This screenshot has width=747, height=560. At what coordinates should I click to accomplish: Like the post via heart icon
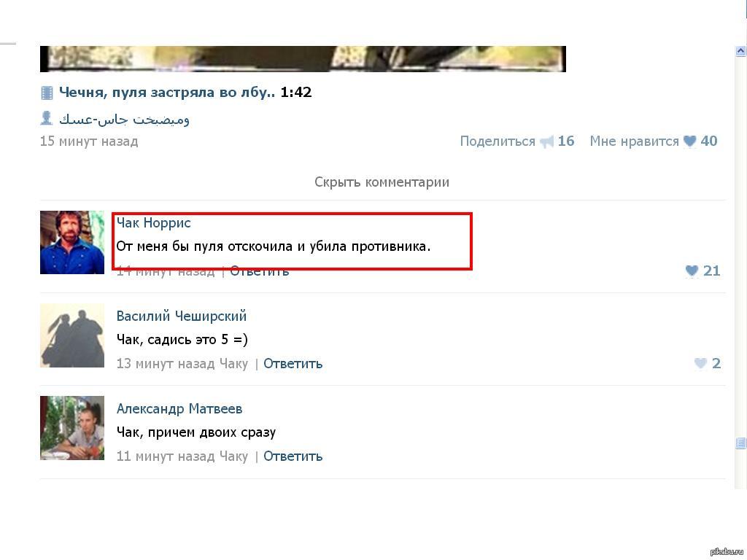[x=689, y=141]
